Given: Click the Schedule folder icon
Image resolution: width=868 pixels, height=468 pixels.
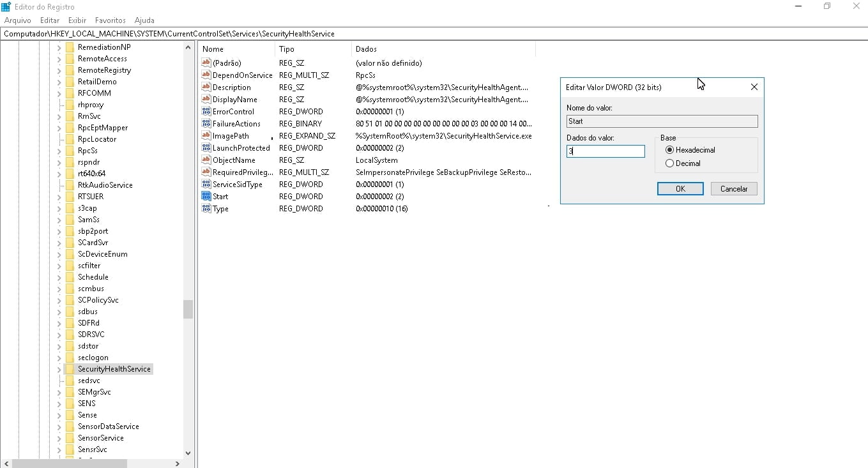Looking at the screenshot, I should click(70, 277).
